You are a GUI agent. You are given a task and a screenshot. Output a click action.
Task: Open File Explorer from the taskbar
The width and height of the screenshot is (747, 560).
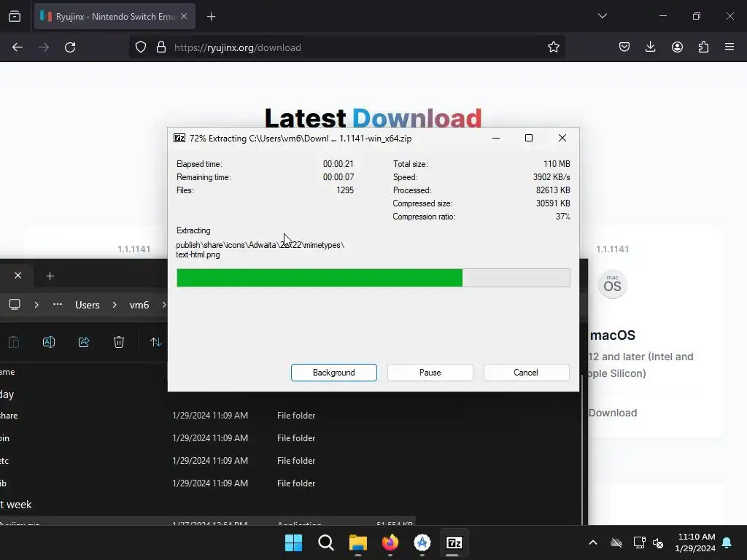click(x=357, y=542)
